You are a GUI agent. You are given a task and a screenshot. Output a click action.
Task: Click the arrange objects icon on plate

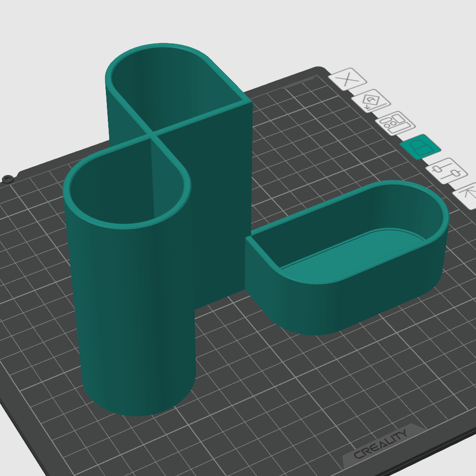coord(395,123)
